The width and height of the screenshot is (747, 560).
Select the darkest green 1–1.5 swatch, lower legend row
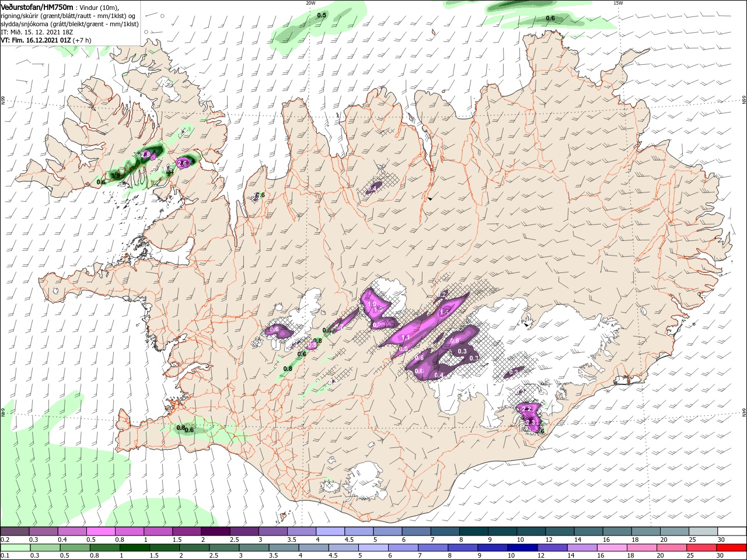coord(134,548)
